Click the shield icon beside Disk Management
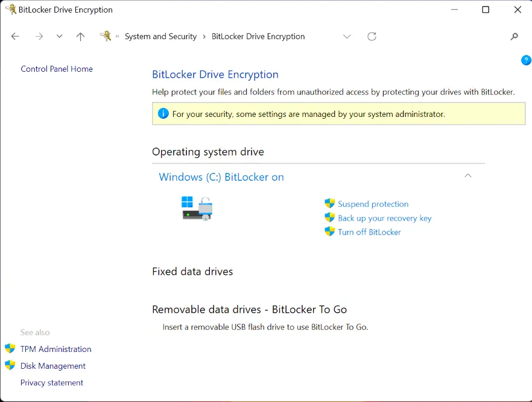Image resolution: width=532 pixels, height=402 pixels. (10, 365)
